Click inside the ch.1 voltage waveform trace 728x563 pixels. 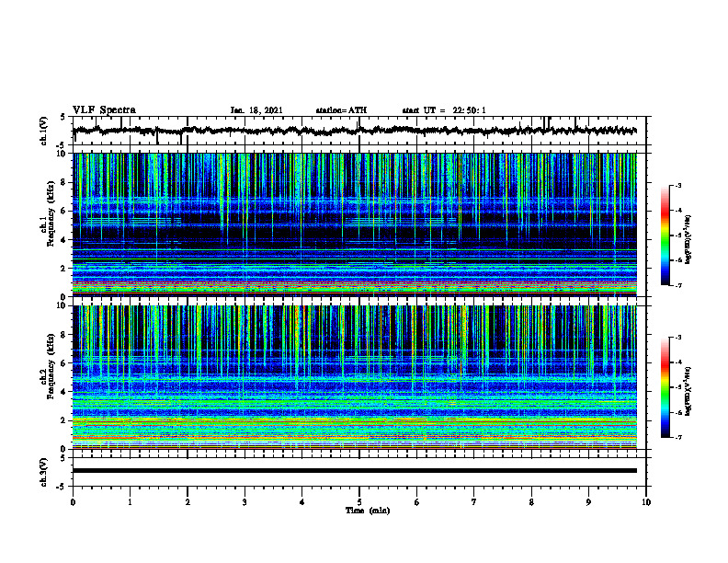click(x=355, y=131)
